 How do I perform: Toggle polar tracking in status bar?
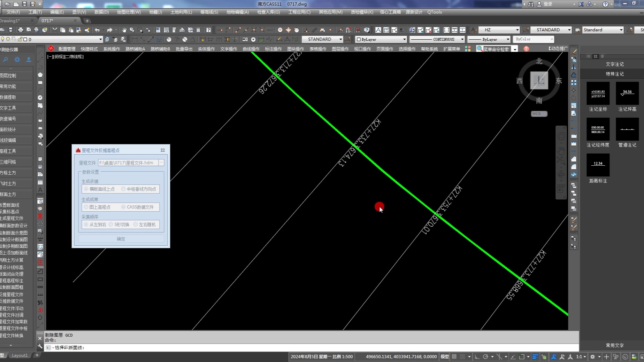485,357
